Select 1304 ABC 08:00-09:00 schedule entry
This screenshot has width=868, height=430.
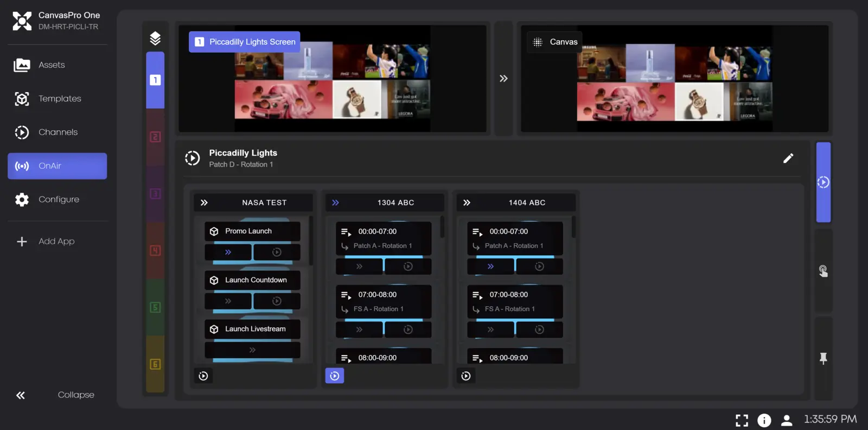384,357
